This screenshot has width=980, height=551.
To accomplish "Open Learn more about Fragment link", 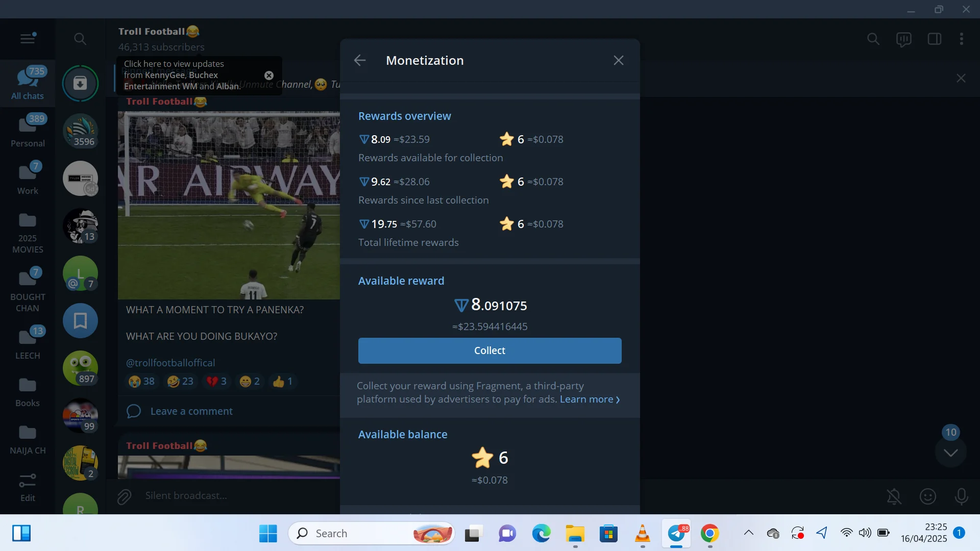I will 590,399.
